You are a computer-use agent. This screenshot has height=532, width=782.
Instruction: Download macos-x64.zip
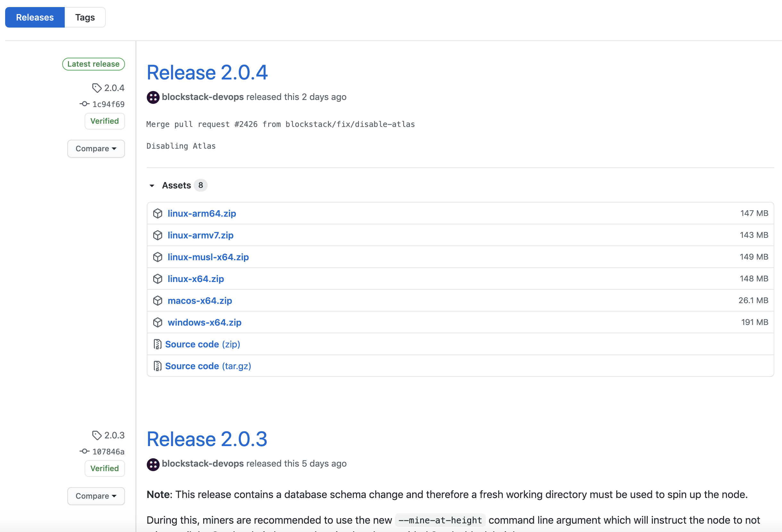200,301
